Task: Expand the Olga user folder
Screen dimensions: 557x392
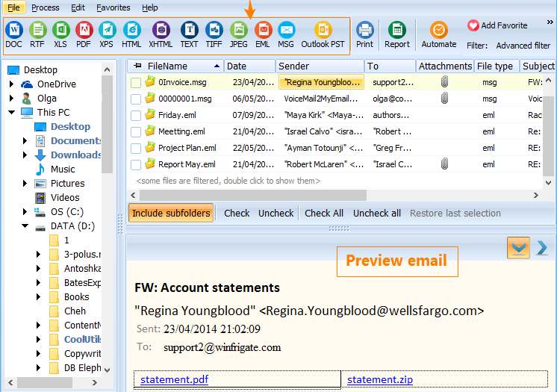Action: coord(11,98)
